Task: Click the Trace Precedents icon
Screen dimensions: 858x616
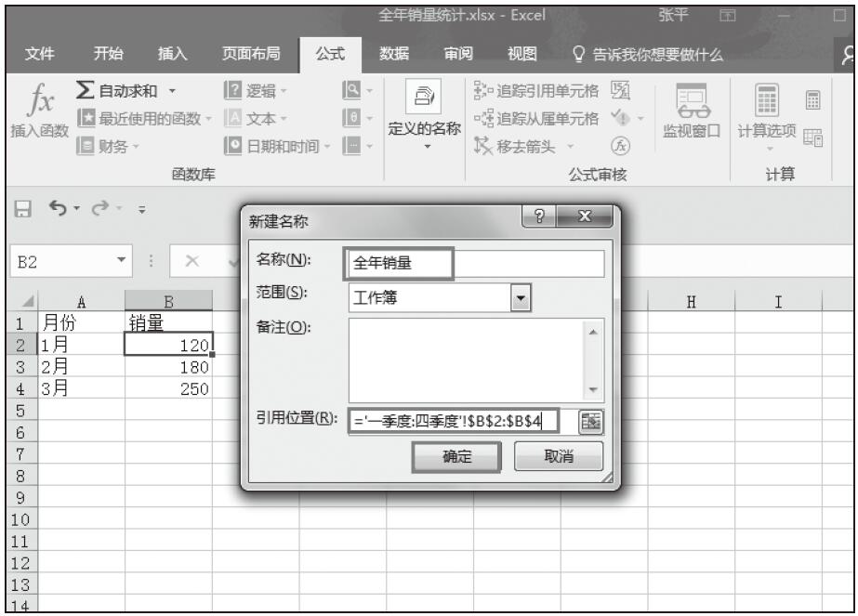Action: click(482, 91)
